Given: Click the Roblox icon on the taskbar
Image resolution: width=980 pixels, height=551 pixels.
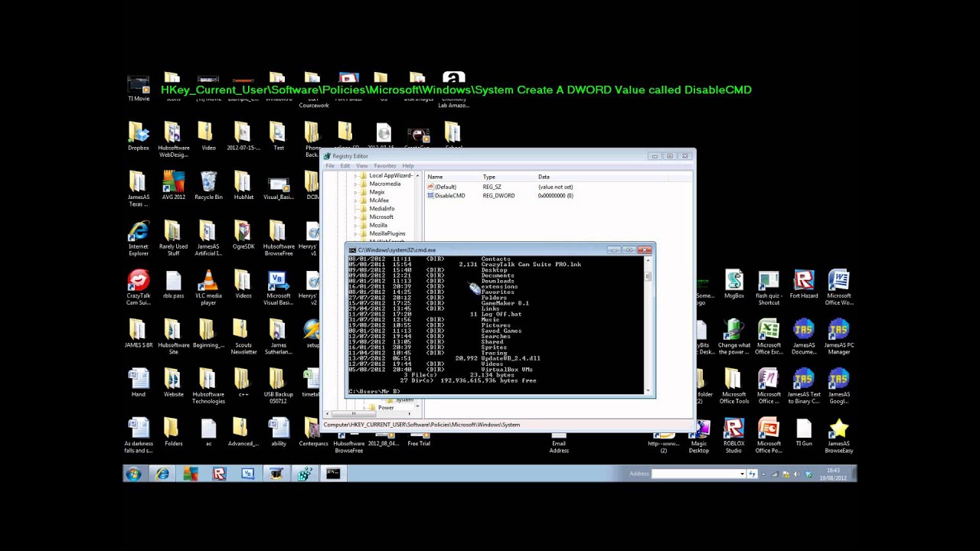Looking at the screenshot, I should pos(219,474).
